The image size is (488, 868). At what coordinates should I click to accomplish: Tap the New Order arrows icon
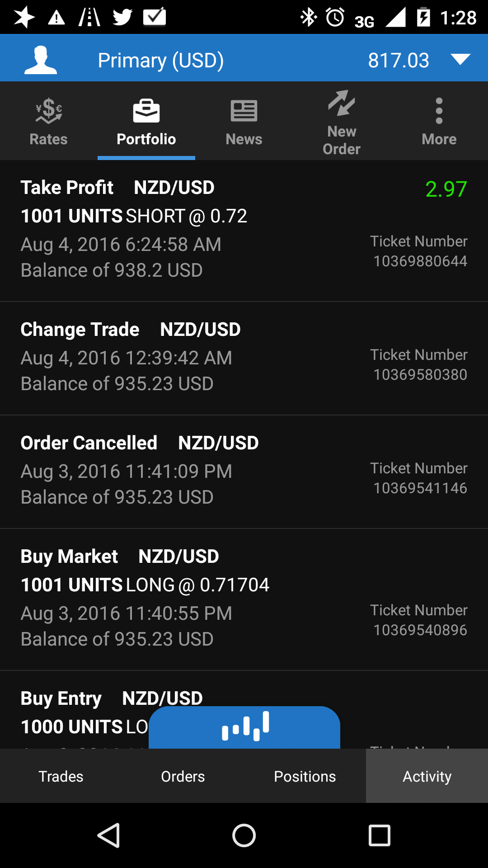[342, 104]
